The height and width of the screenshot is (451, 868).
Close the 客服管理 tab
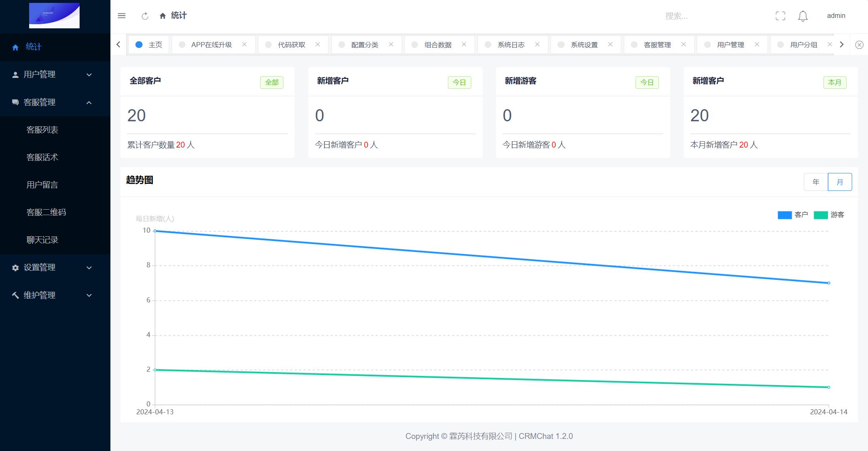pyautogui.click(x=684, y=44)
